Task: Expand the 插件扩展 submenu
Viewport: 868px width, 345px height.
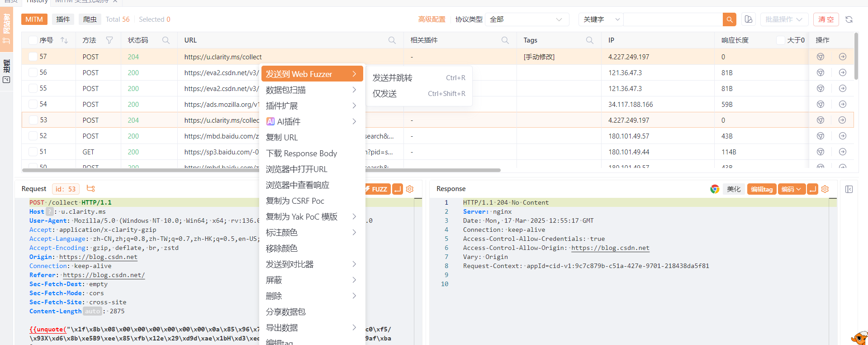Action: (x=312, y=105)
